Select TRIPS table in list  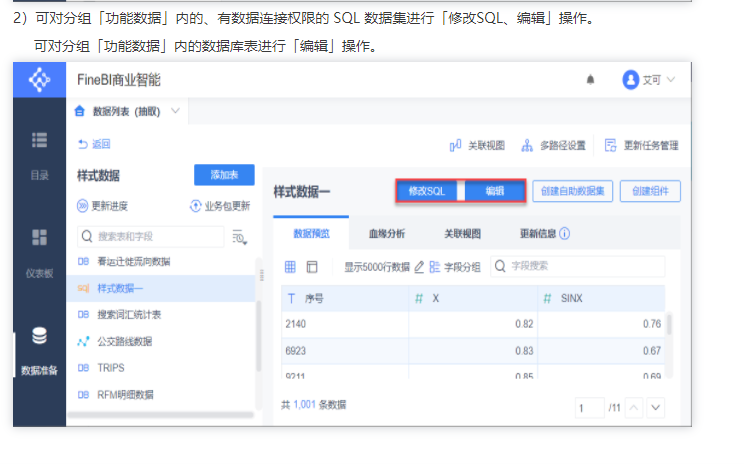[x=160, y=368]
